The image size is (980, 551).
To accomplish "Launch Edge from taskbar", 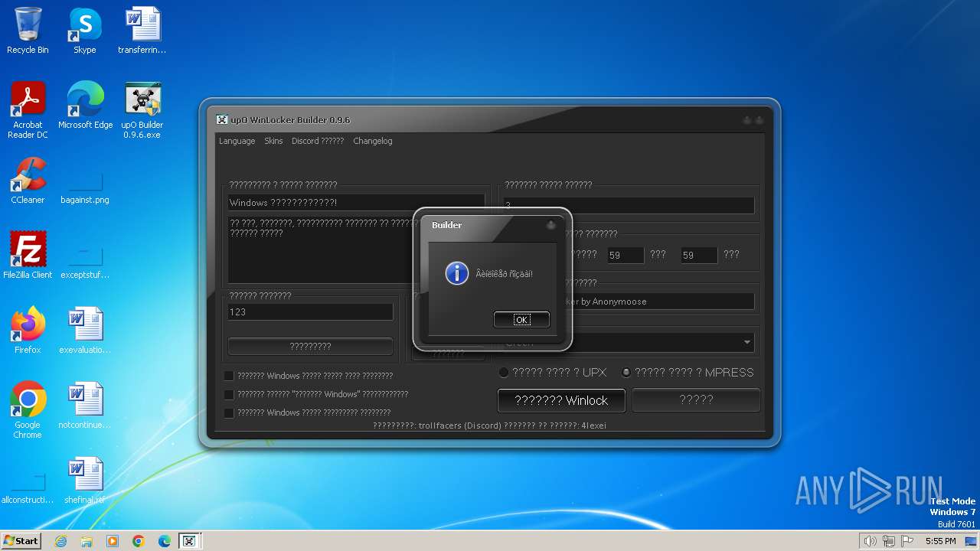I will pyautogui.click(x=165, y=541).
